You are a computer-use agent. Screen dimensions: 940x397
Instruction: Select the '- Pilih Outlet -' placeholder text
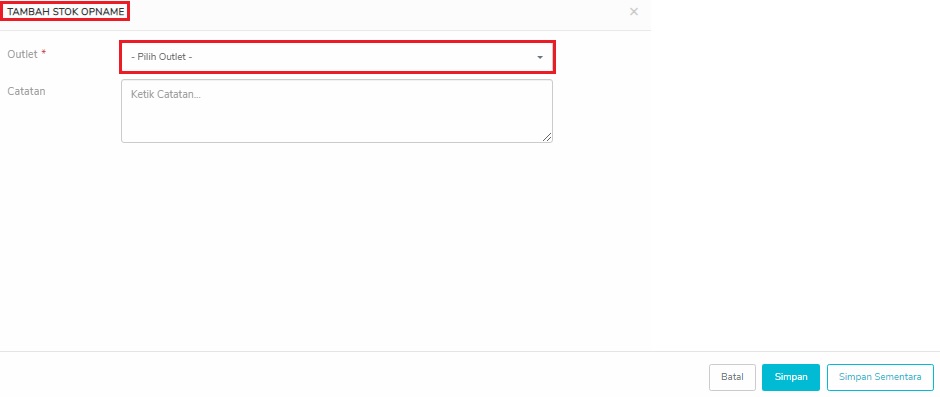(x=161, y=58)
